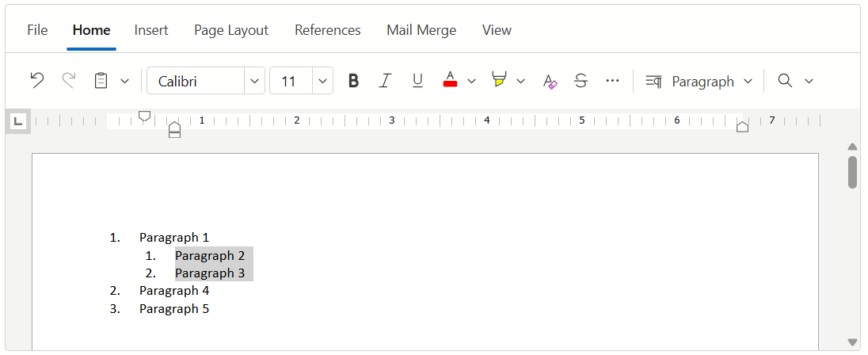Click the vertical scrollbar down arrow
This screenshot has width=868, height=355.
pyautogui.click(x=853, y=342)
